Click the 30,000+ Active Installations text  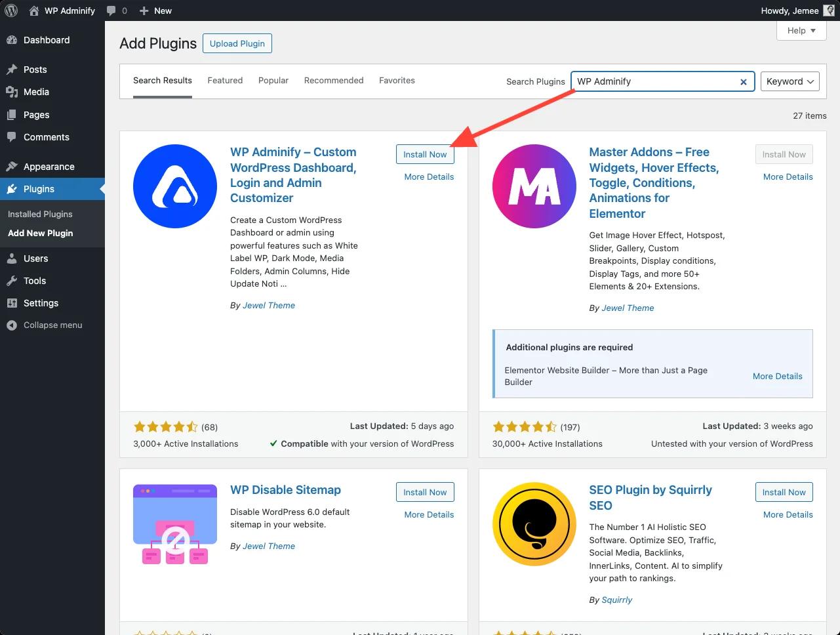tap(548, 443)
